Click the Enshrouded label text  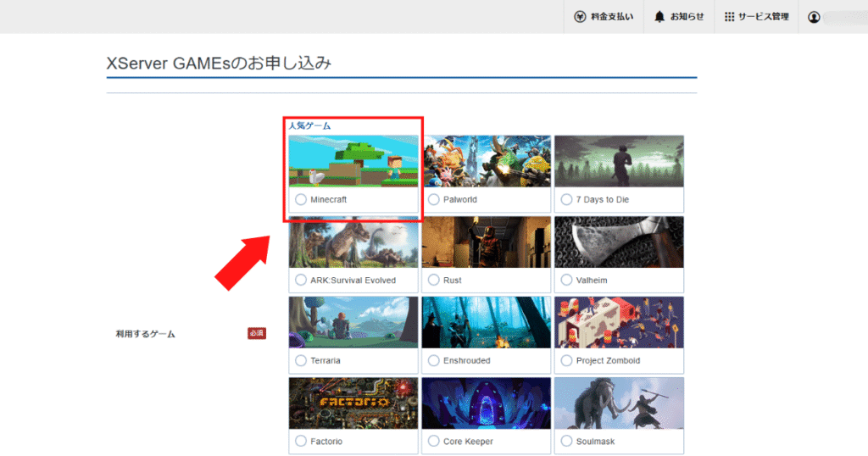click(467, 360)
